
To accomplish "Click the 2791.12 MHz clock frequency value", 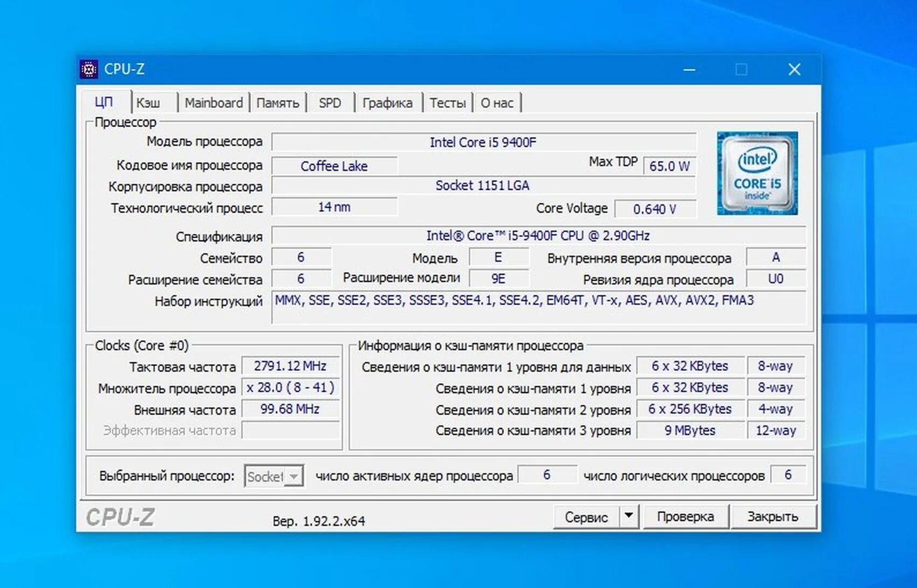I will click(x=290, y=366).
